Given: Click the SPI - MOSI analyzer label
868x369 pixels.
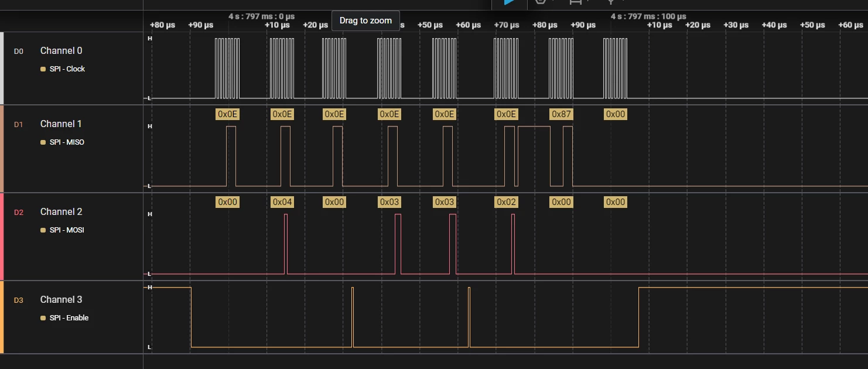Looking at the screenshot, I should pyautogui.click(x=67, y=230).
